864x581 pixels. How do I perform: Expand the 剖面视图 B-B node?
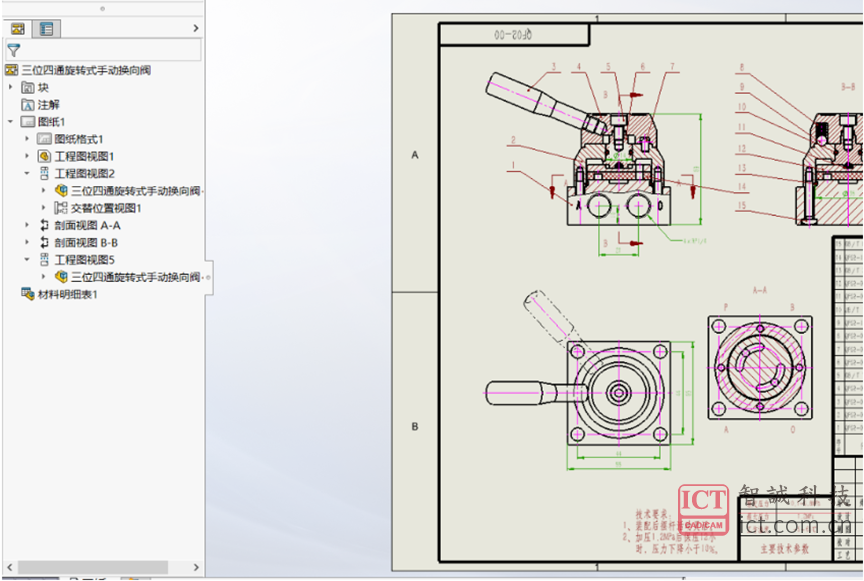pos(27,242)
